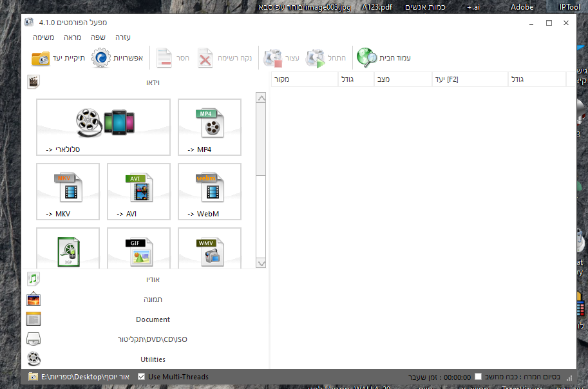Select the WMV conversion tile
The image size is (588, 389).
point(209,249)
